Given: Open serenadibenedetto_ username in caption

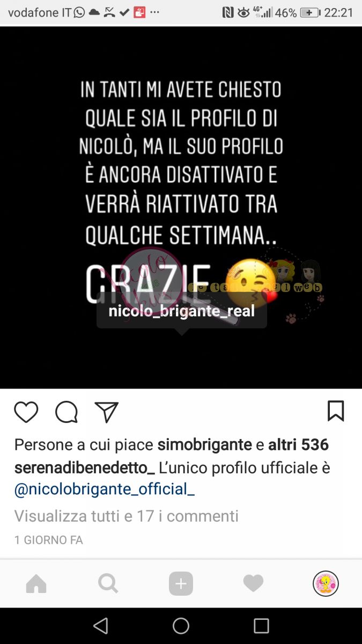Looking at the screenshot, I should (x=85, y=468).
